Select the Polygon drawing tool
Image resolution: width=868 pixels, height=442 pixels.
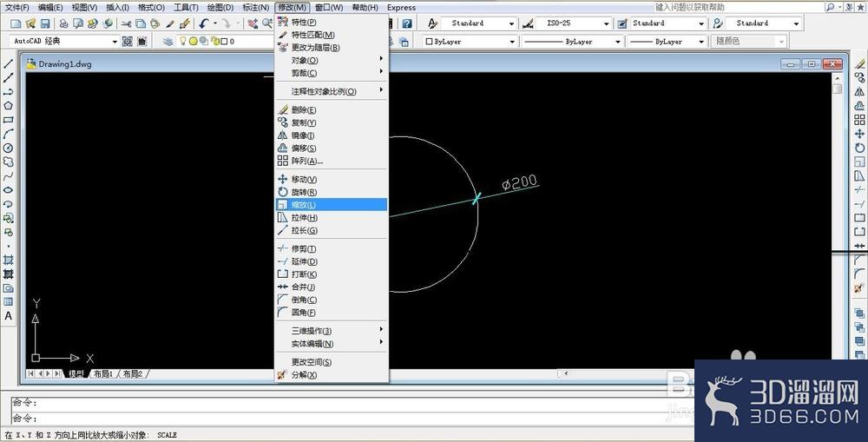[9, 106]
